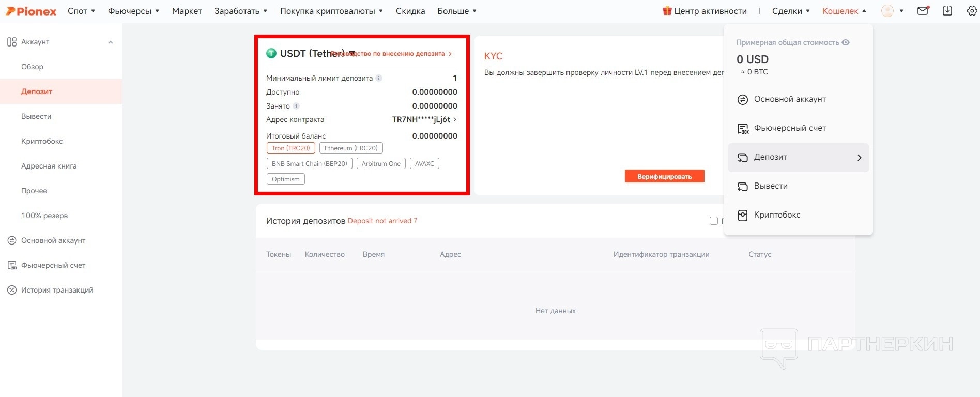Image resolution: width=980 pixels, height=397 pixels.
Task: Click the Аккаунт sidebar grid icon
Action: click(12, 42)
